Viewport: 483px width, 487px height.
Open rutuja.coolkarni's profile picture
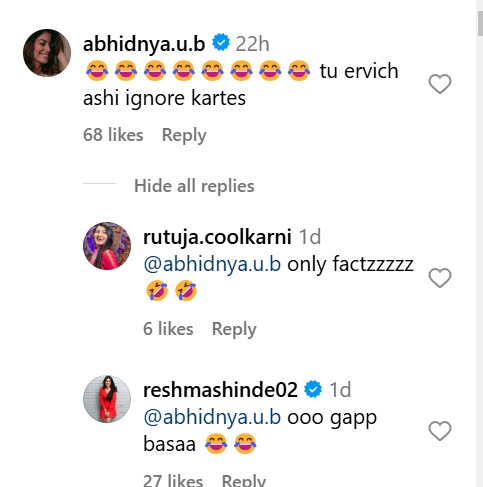107,246
